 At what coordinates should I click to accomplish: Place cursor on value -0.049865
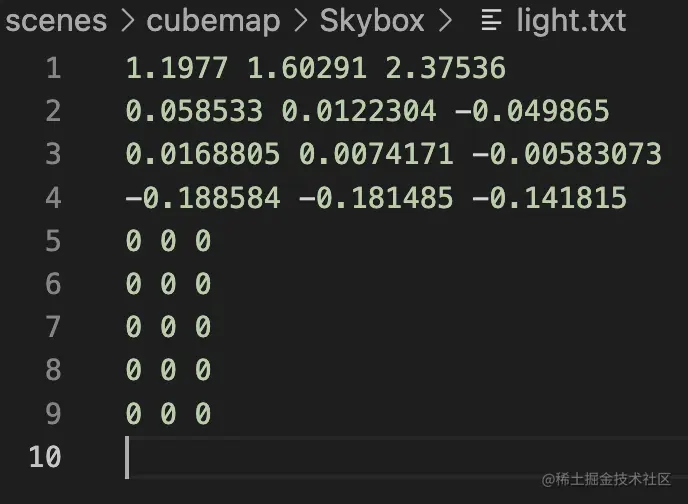tap(532, 111)
